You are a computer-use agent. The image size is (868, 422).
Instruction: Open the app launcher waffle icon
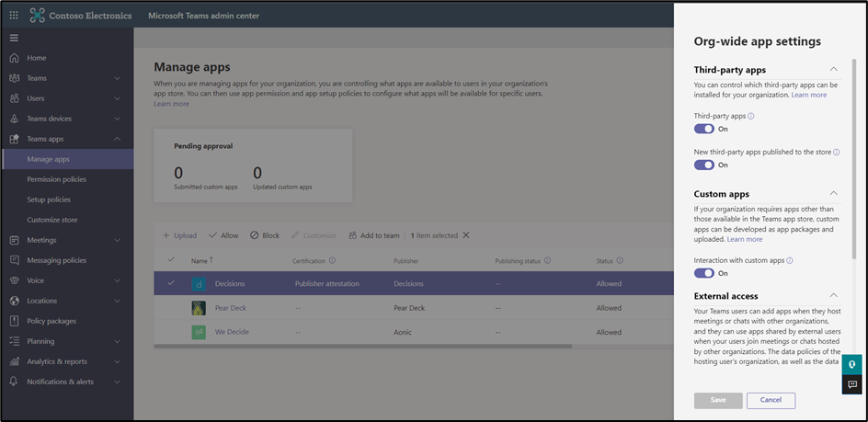point(15,16)
